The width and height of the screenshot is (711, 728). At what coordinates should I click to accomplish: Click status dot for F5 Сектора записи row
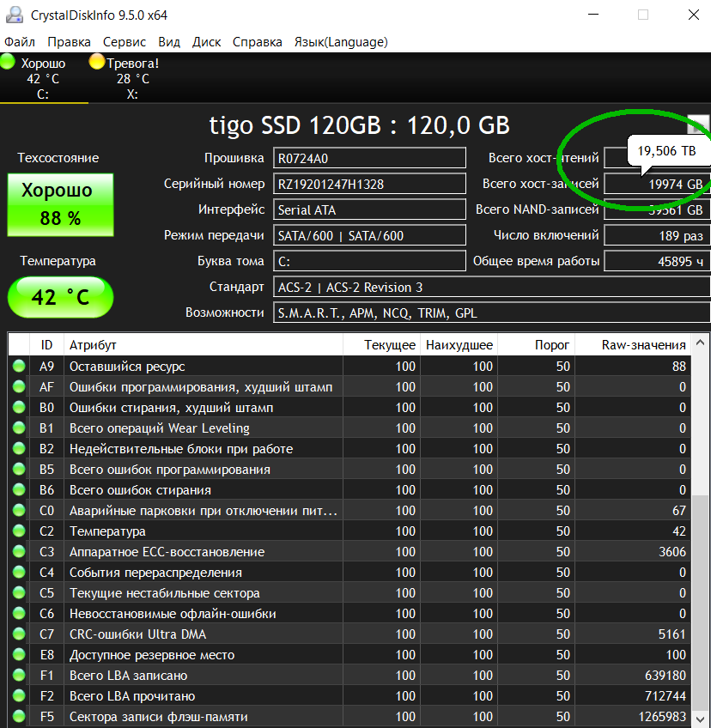point(19,716)
